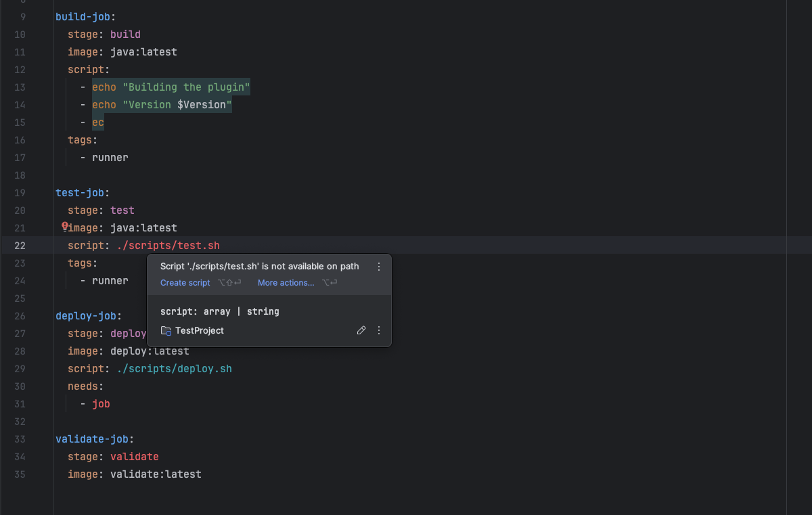
Task: Click the unresolved 'job' reference under needs
Action: [x=101, y=404]
